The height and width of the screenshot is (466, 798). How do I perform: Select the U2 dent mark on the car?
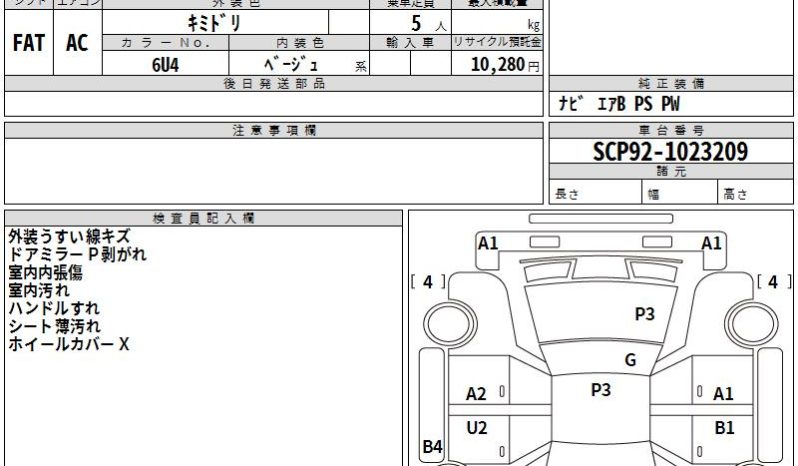(477, 428)
